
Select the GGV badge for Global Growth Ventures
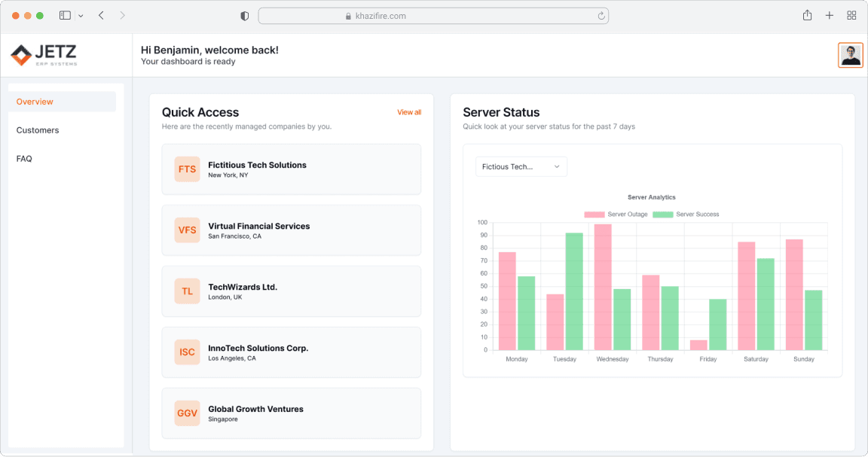187,413
